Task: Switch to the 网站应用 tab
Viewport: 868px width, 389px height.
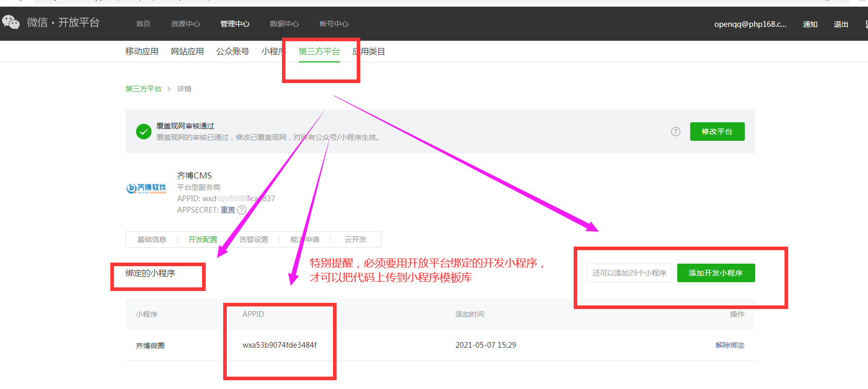Action: [187, 52]
